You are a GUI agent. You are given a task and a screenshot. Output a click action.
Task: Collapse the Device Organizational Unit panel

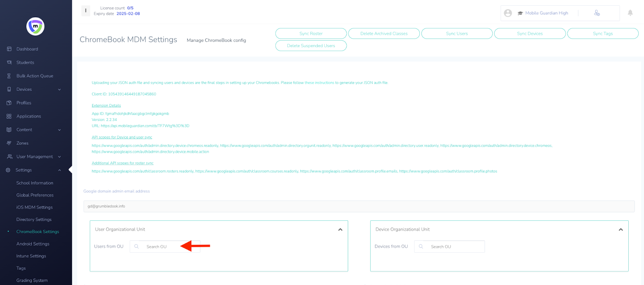point(620,230)
